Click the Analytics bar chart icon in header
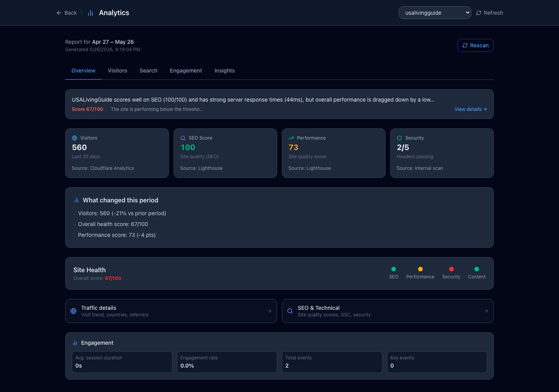This screenshot has height=392, width=559. coord(90,13)
